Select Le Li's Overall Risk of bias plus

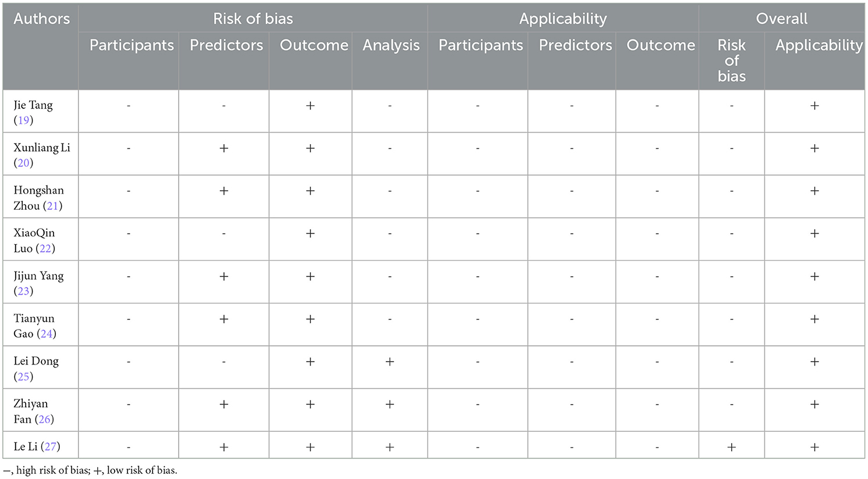coord(731,447)
